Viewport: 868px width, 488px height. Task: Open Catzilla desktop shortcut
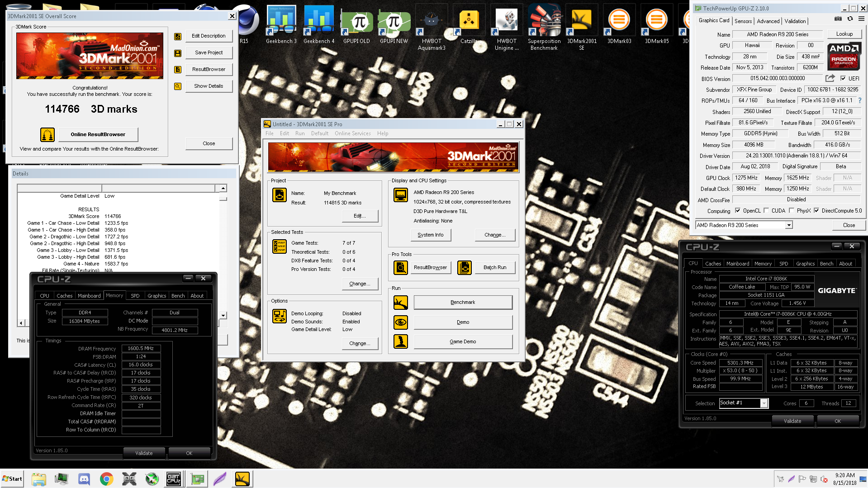[x=469, y=25]
